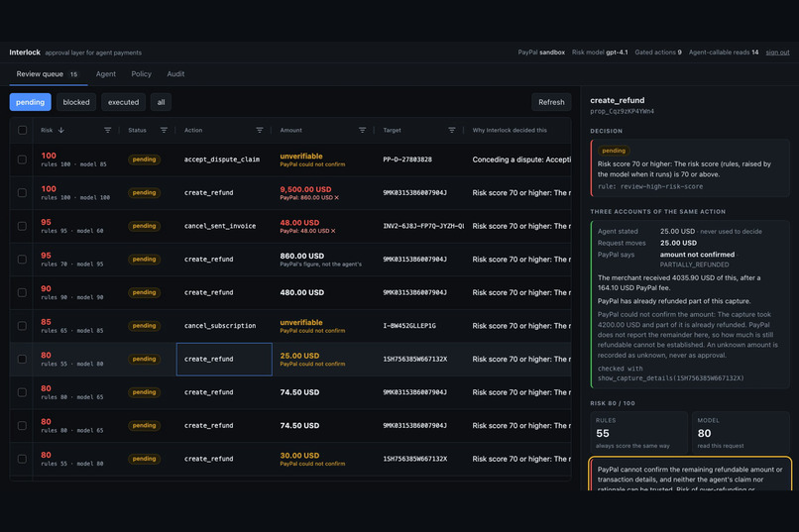Click the yellow-bordered risk rationale note

point(690,474)
